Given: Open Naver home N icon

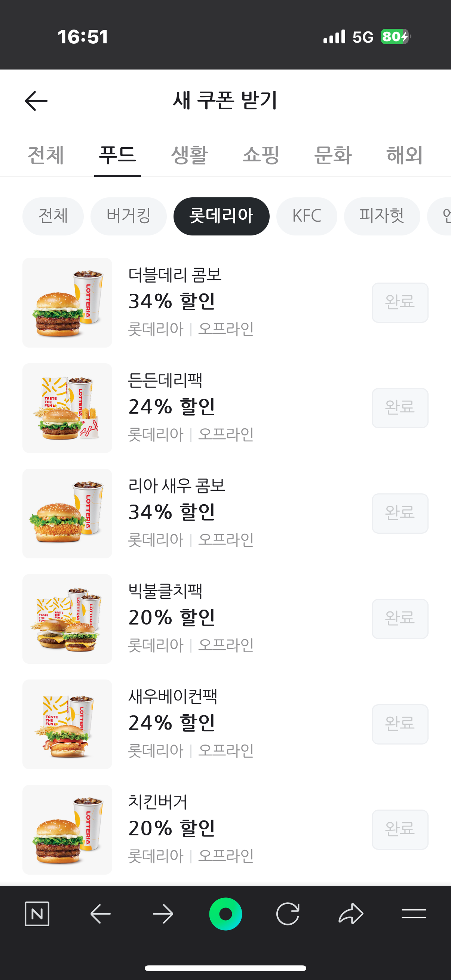Looking at the screenshot, I should coord(37,913).
